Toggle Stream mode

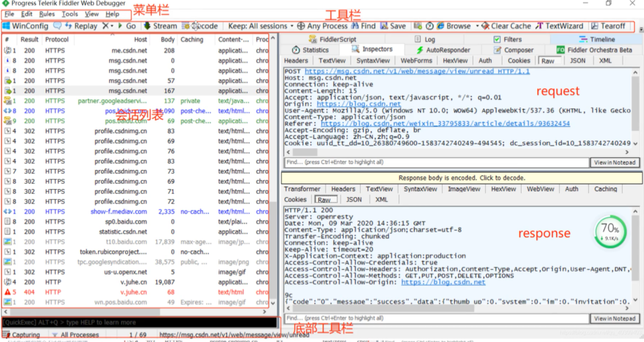[x=160, y=26]
